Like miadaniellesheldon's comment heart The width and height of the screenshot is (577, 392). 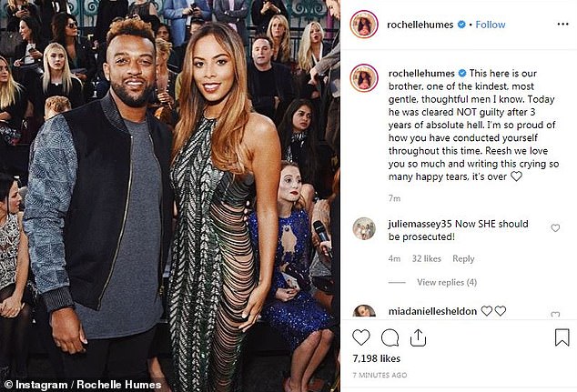[555, 314]
